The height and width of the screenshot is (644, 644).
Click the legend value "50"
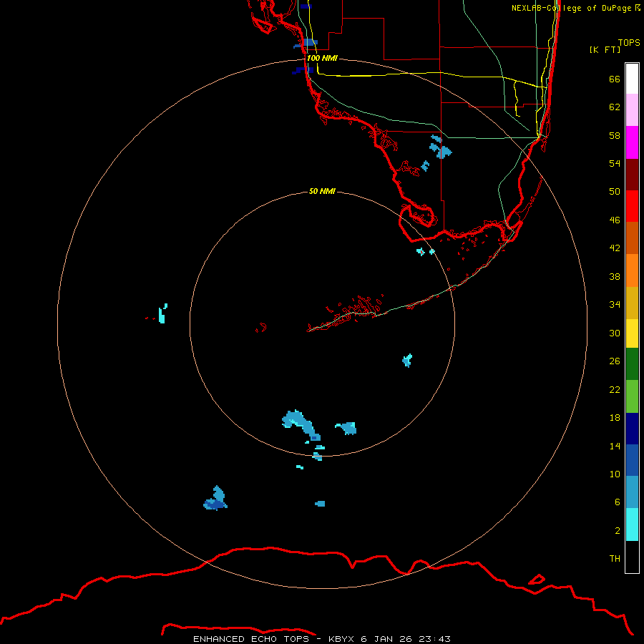[615, 191]
